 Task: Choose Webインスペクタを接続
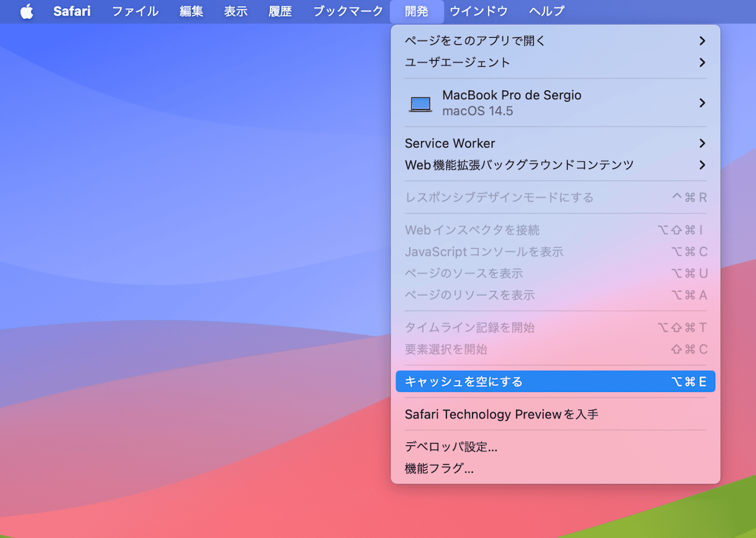tap(555, 230)
